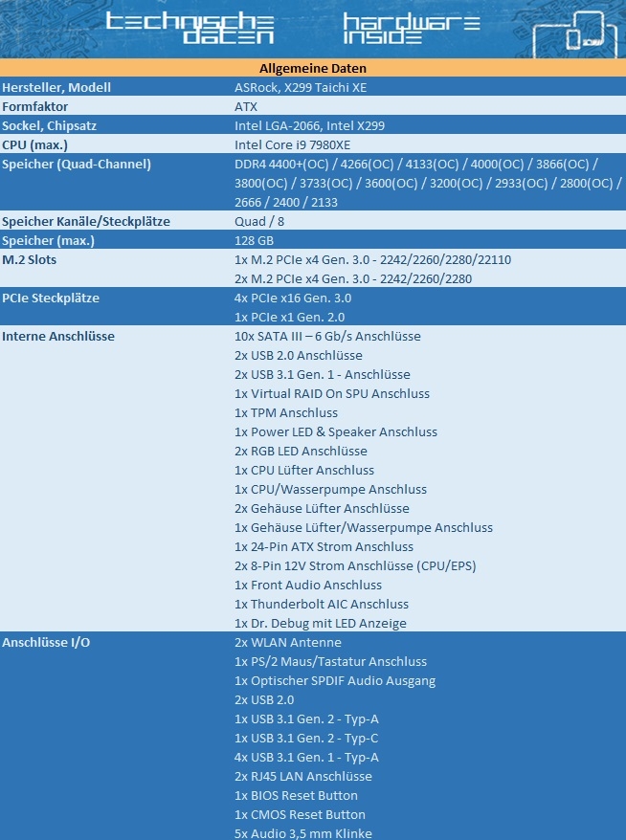Click '1x PCIe x1 Gen. 2.0'
The width and height of the screenshot is (626, 840).
(289, 317)
